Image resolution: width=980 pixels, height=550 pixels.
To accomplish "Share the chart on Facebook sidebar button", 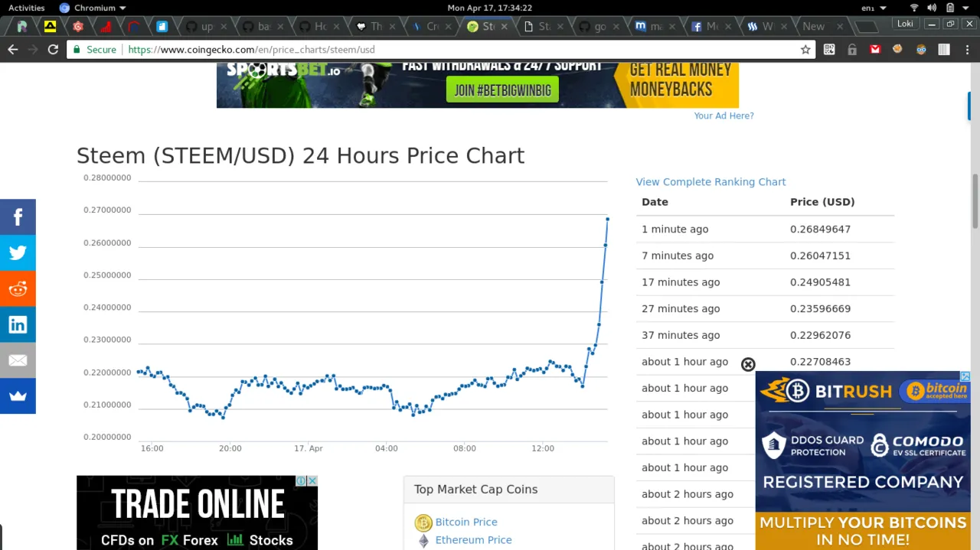I will tap(18, 217).
